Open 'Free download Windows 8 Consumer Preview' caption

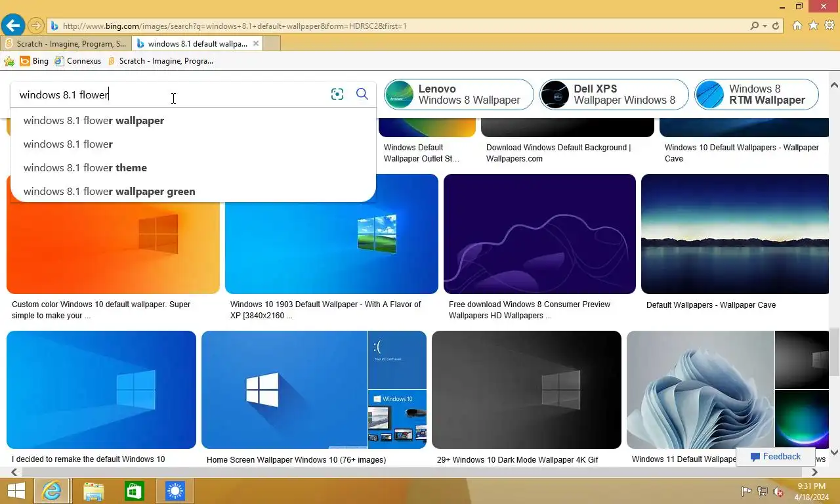[530, 310]
